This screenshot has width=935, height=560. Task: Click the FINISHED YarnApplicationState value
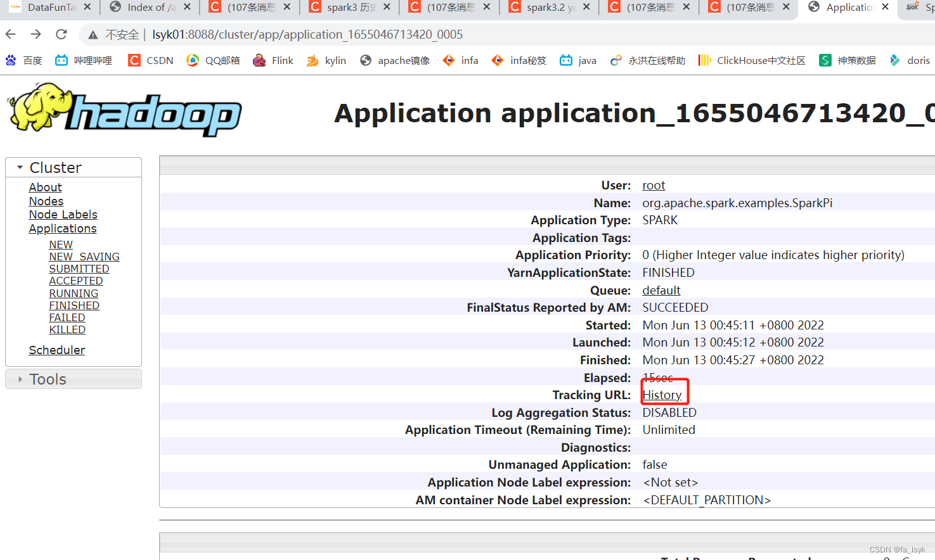click(x=668, y=272)
